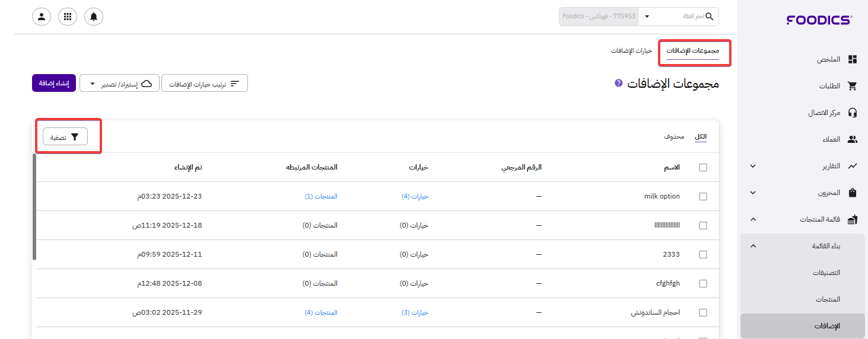Open the user profile icon
This screenshot has height=339, width=868.
tap(42, 17)
